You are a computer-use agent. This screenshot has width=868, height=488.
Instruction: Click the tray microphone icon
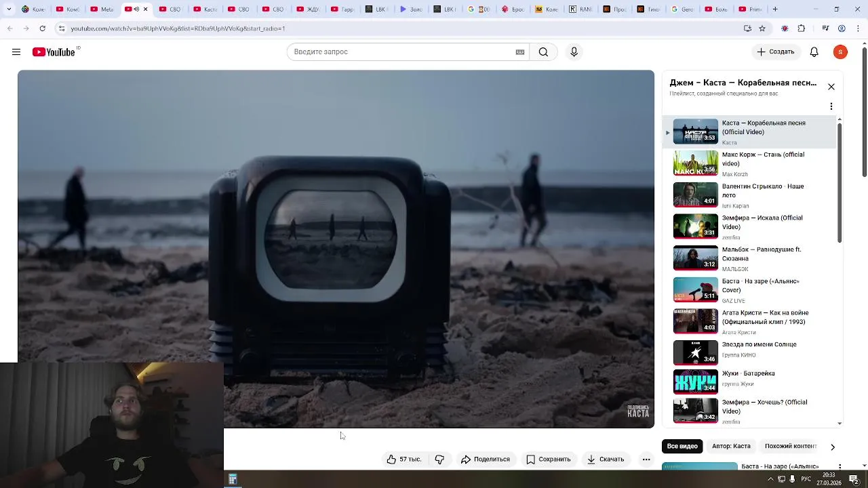click(x=792, y=479)
